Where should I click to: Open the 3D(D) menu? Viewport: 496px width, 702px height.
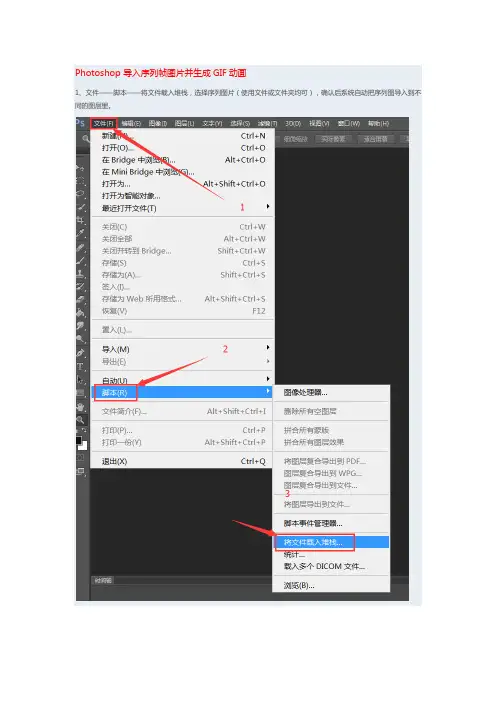point(293,124)
